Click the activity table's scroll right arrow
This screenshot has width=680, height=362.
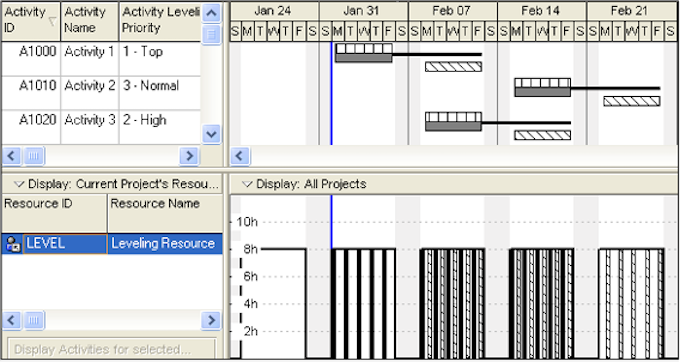(x=189, y=156)
